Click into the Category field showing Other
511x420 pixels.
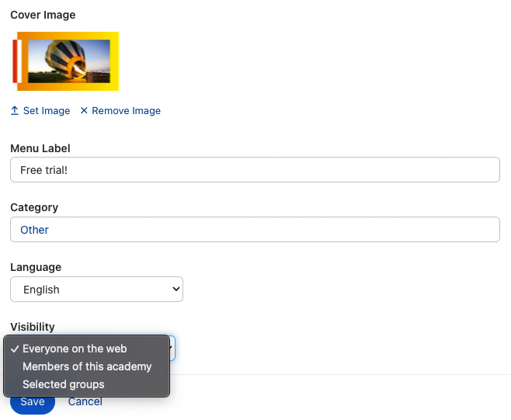coord(255,230)
